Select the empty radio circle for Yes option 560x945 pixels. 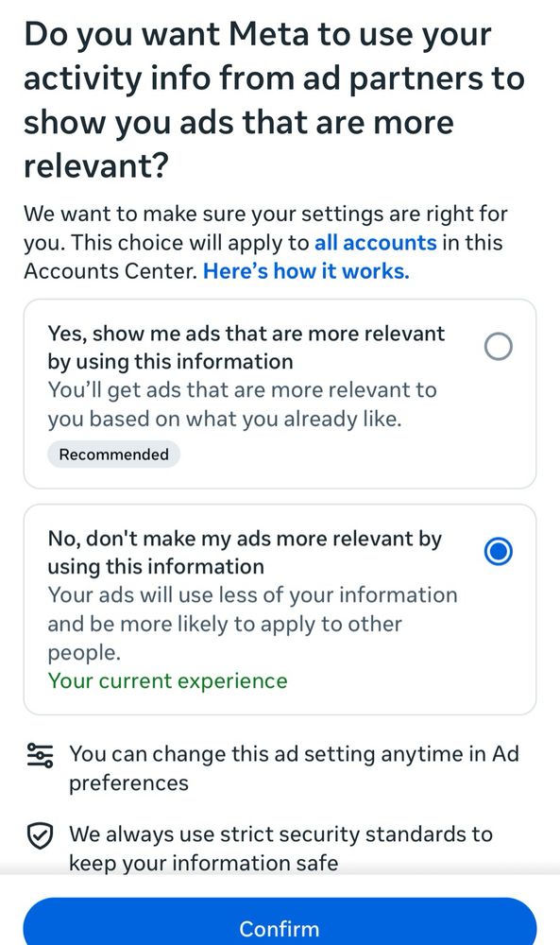point(498,346)
